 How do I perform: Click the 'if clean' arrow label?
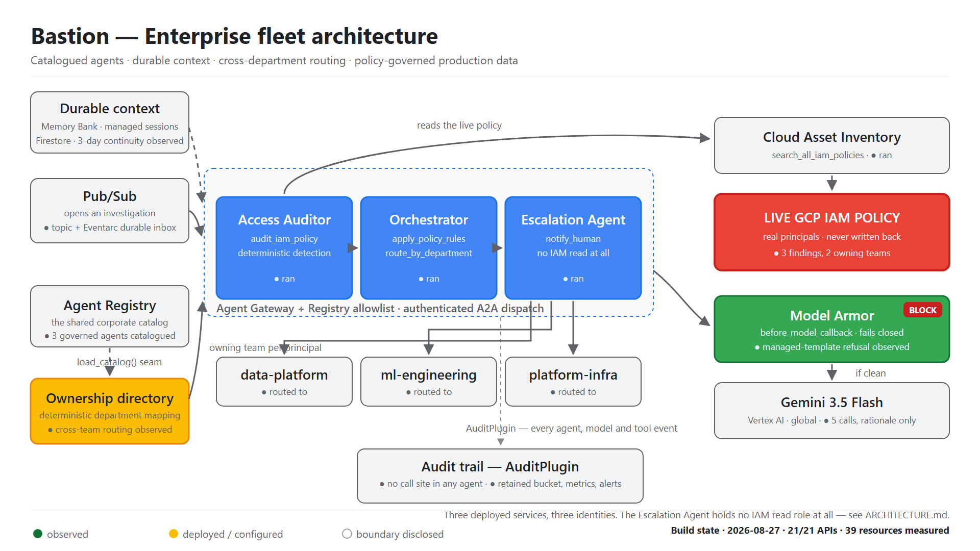871,373
